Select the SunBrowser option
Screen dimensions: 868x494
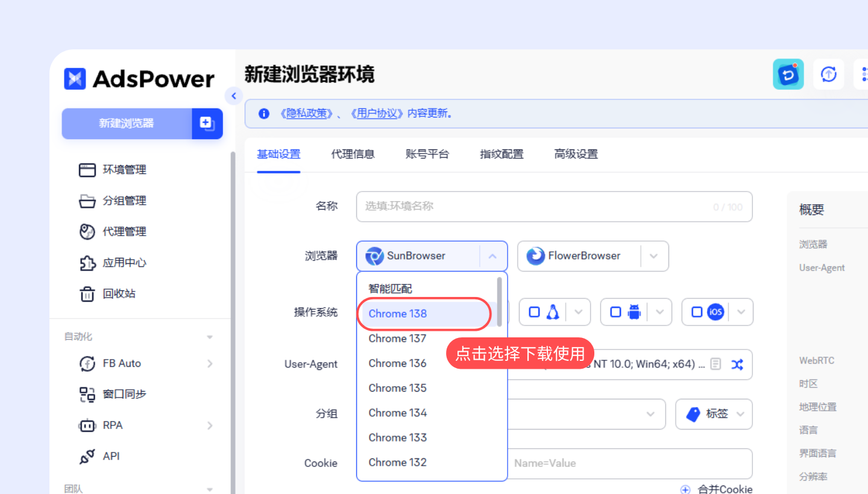[418, 256]
